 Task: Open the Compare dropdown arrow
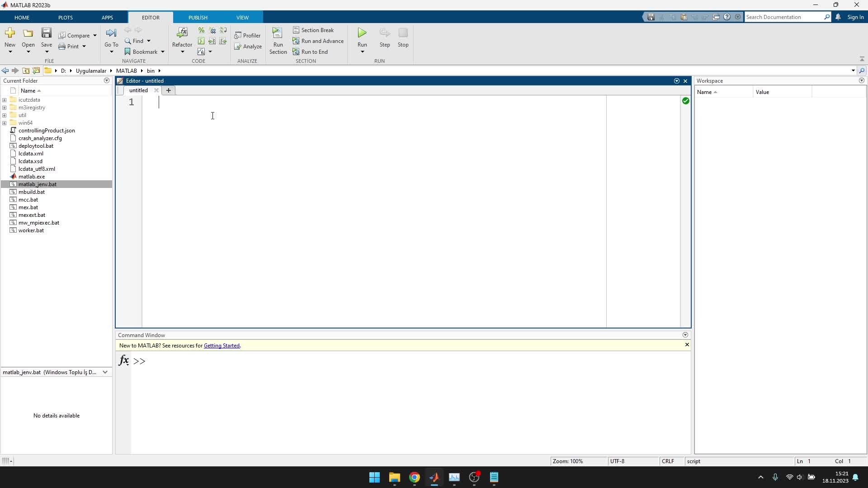(x=95, y=36)
